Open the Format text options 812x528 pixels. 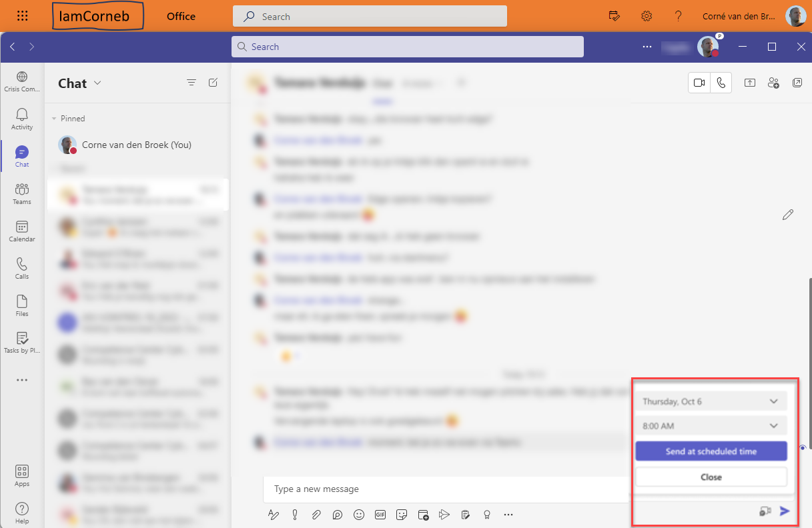[272, 515]
